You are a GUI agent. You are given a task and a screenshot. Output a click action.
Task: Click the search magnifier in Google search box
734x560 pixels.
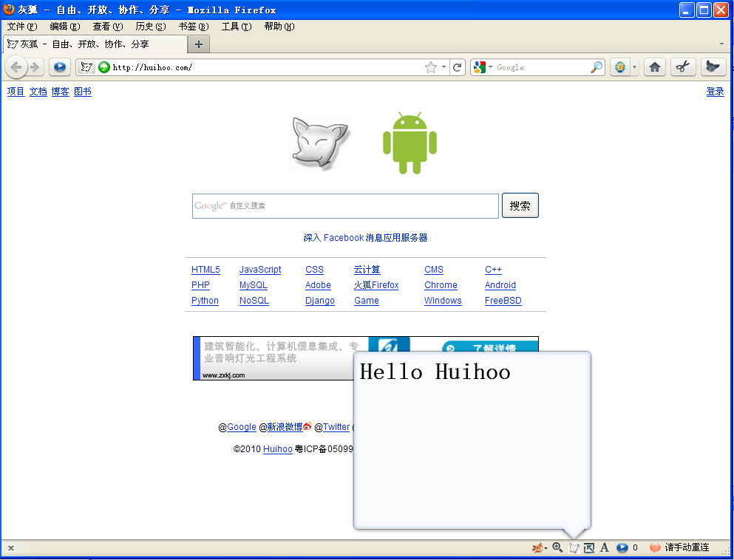click(x=596, y=67)
